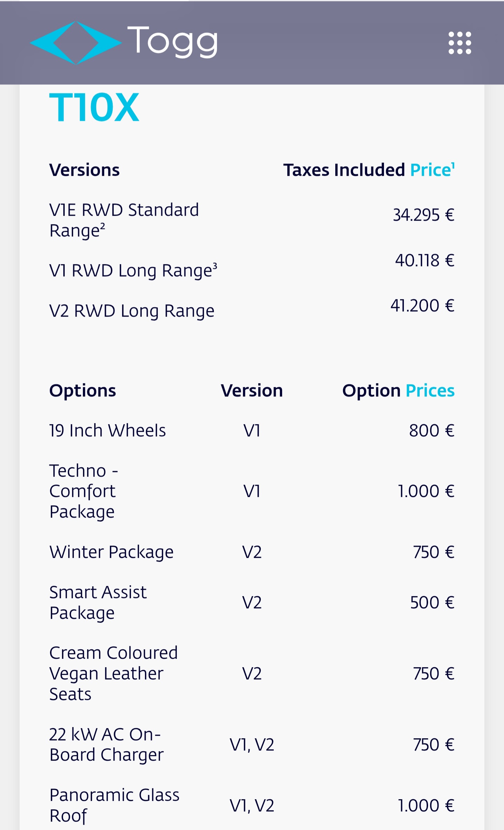Image resolution: width=504 pixels, height=830 pixels.
Task: Select V1E RWD Standard Range version
Action: point(124,220)
